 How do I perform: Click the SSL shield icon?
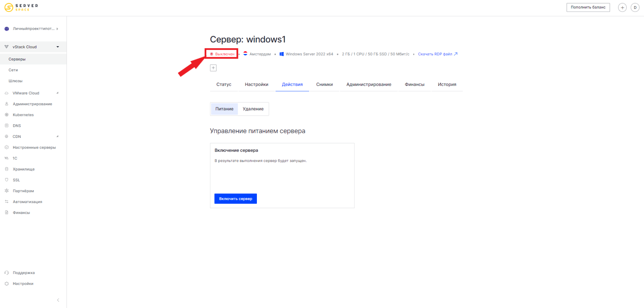point(6,180)
